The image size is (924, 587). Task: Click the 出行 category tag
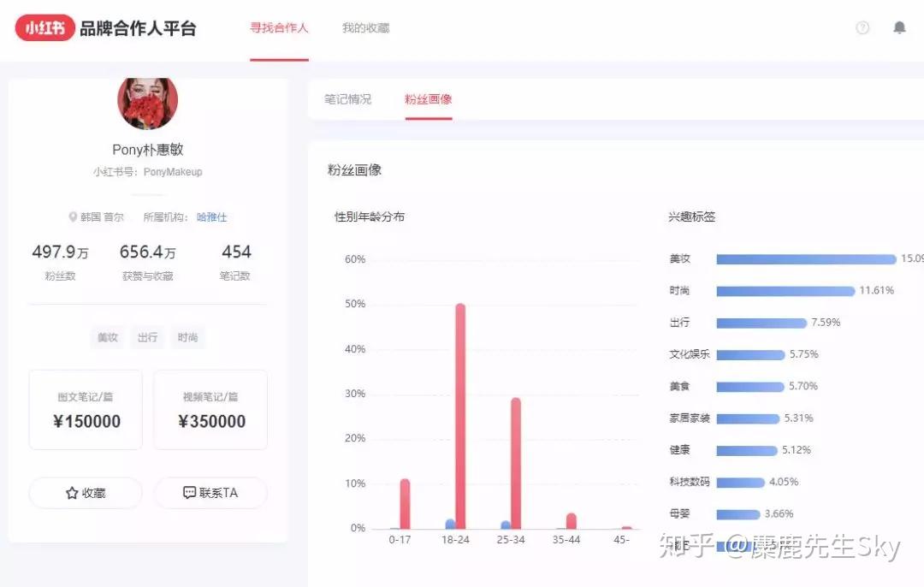(x=147, y=337)
